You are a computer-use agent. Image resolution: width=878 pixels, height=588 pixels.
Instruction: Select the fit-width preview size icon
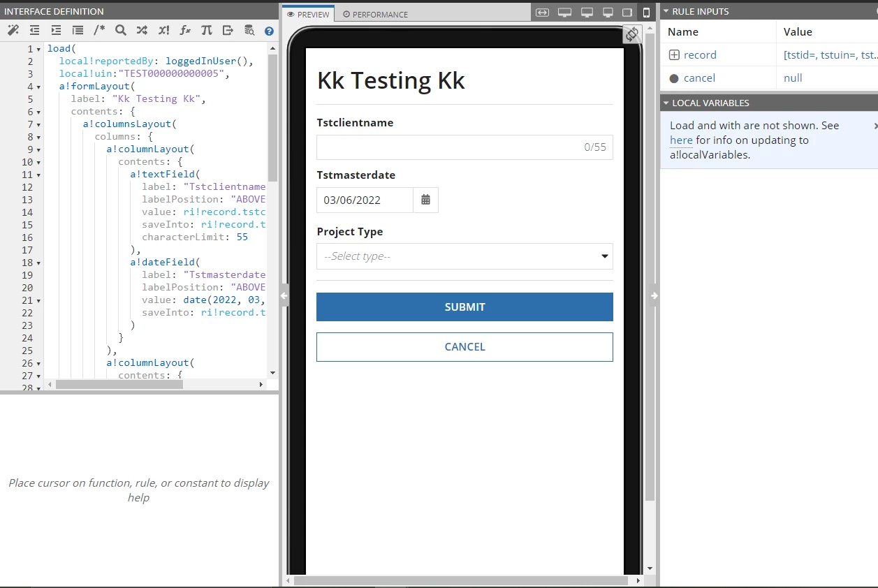542,13
